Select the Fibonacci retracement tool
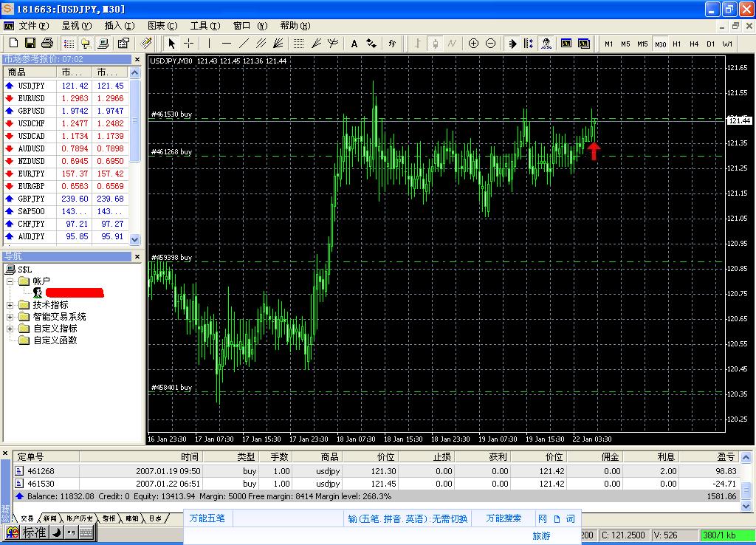The width and height of the screenshot is (756, 545). (298, 44)
